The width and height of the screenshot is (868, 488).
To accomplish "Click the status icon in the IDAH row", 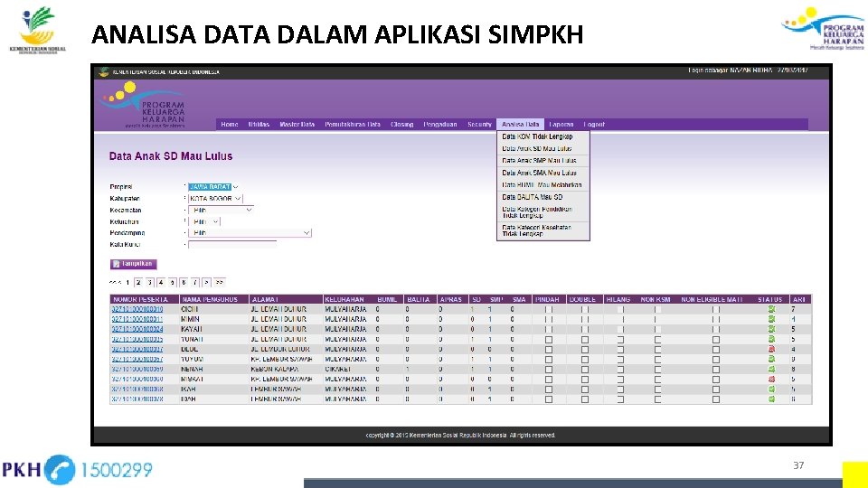I will [x=771, y=399].
